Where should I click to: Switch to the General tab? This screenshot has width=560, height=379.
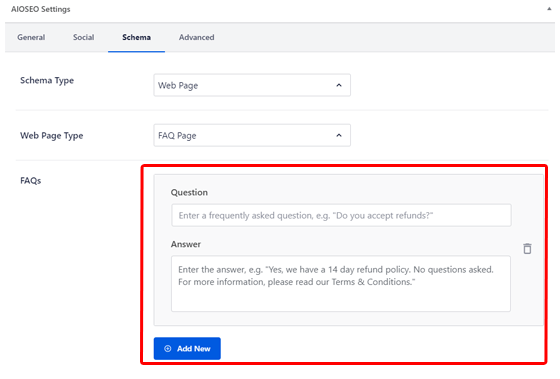click(31, 37)
